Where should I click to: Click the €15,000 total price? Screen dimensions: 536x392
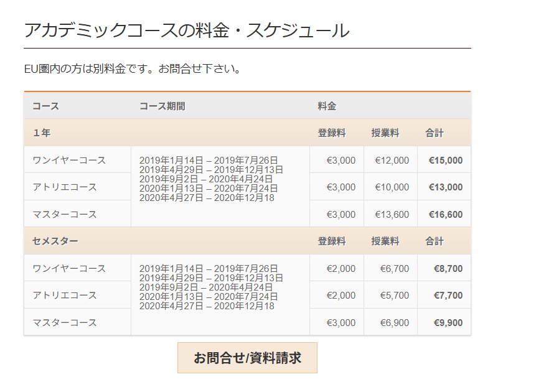[x=446, y=160]
